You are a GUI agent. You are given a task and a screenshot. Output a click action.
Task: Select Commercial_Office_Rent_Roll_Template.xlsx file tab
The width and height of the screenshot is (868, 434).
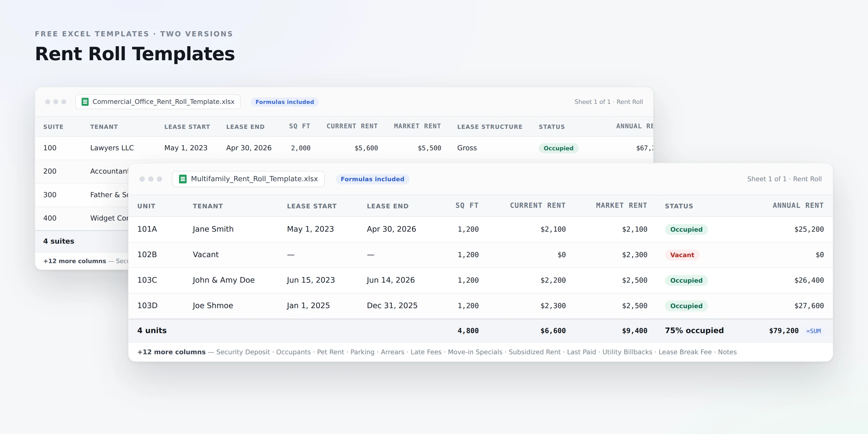(158, 102)
